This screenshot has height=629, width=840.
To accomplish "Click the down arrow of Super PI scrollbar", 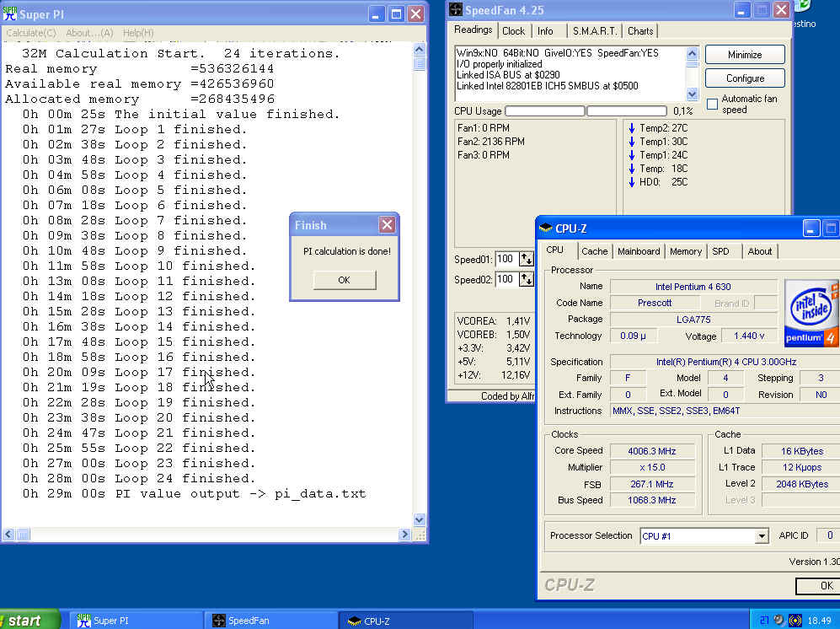I will [x=419, y=519].
